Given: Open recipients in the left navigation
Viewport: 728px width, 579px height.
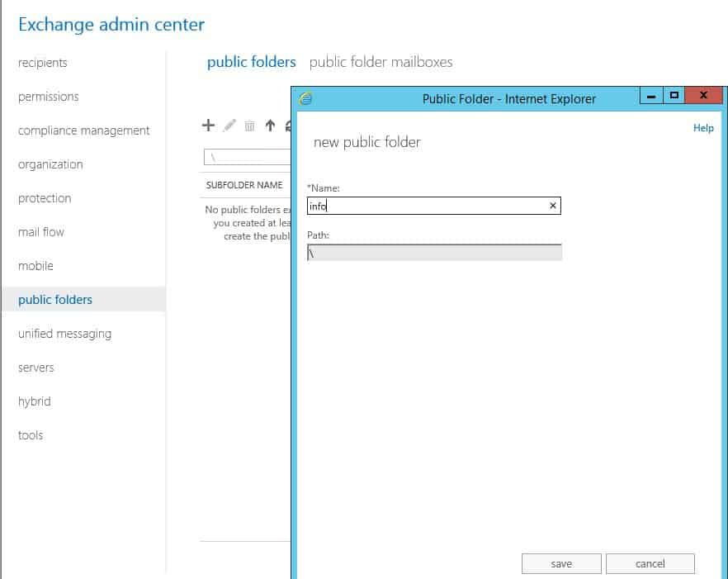Looking at the screenshot, I should pos(43,63).
